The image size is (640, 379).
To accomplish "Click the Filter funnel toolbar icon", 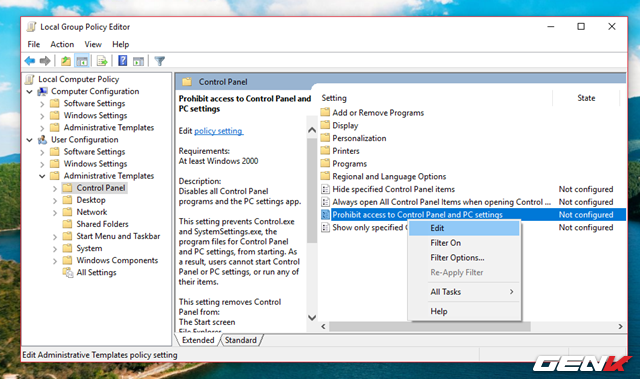I will click(160, 61).
